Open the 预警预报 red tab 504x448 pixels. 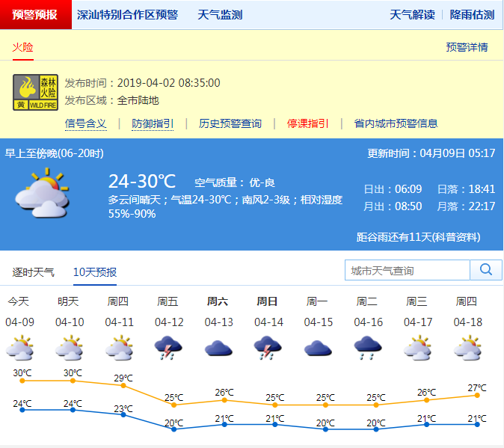coord(35,15)
